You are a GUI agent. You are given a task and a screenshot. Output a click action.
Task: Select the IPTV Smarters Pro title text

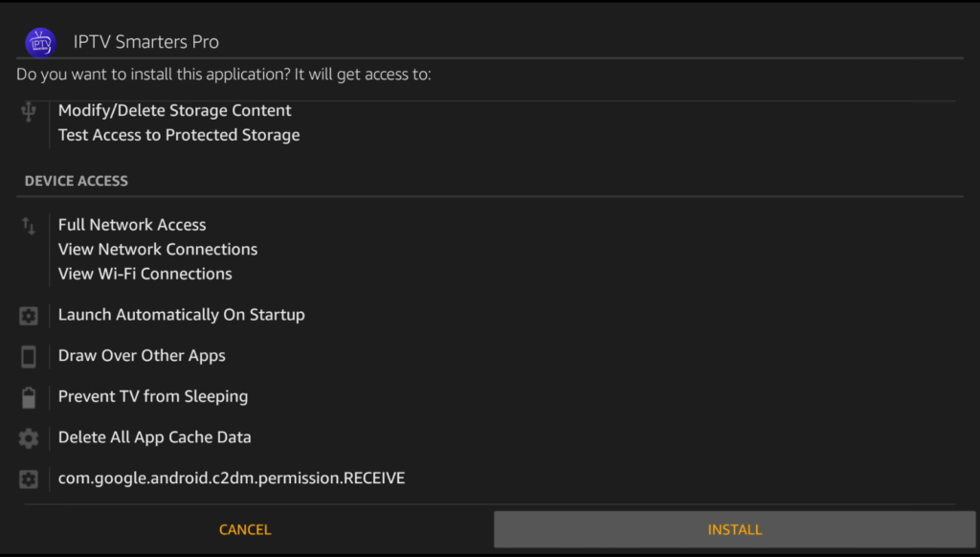[x=146, y=42]
